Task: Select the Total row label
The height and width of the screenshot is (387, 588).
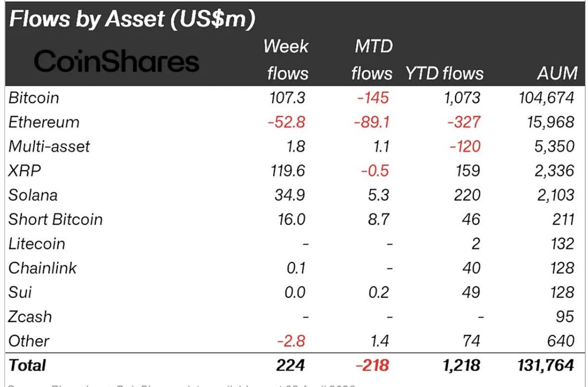Action: click(x=27, y=365)
